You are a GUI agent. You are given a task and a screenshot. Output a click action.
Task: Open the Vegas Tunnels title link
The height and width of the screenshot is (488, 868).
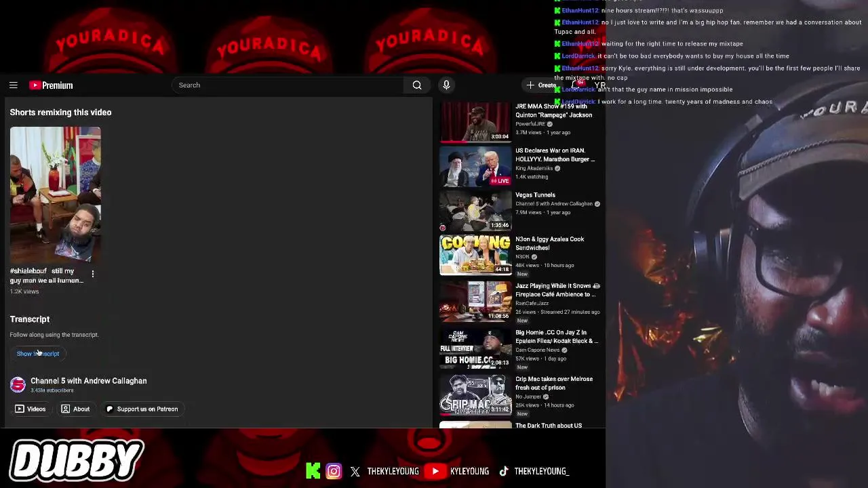pos(535,195)
